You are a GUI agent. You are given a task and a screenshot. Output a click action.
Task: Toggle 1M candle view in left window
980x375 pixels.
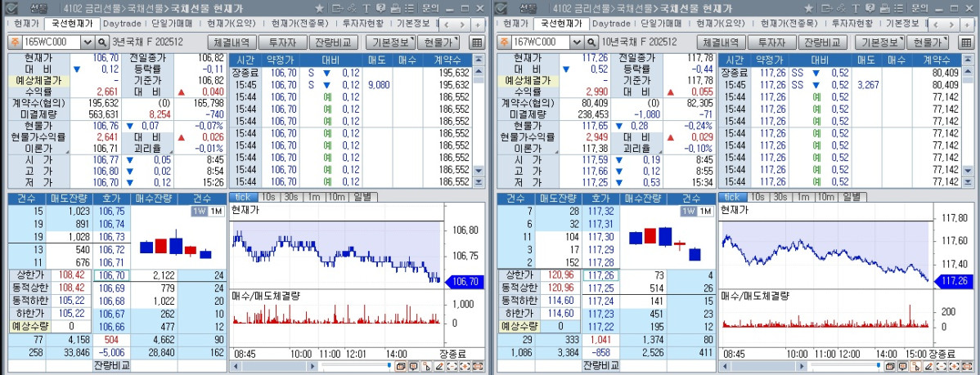pos(214,212)
